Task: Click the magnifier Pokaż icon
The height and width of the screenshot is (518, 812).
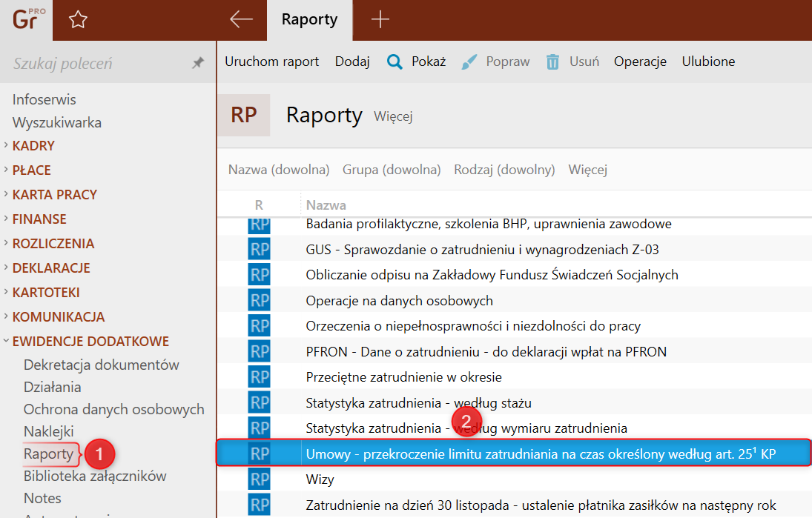Action: pyautogui.click(x=395, y=62)
